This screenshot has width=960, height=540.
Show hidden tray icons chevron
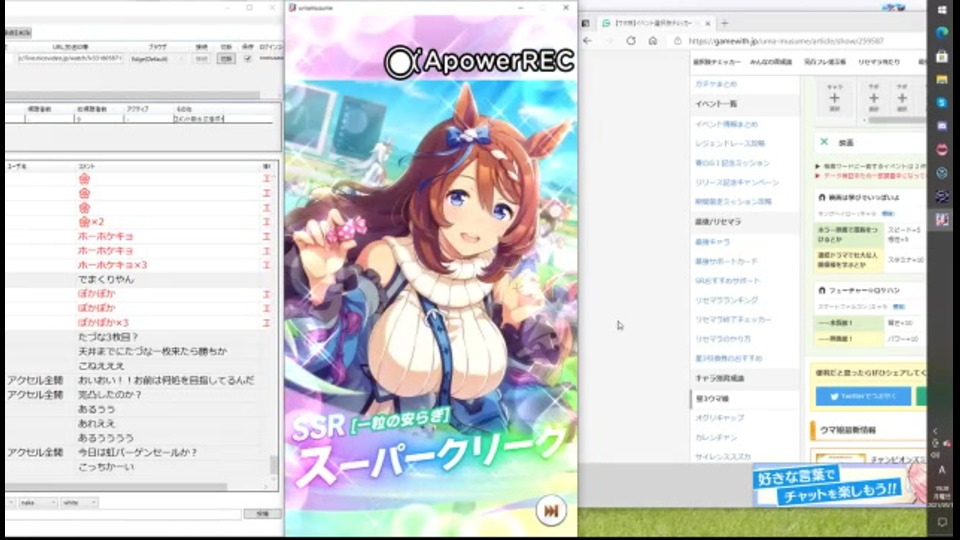[x=936, y=431]
